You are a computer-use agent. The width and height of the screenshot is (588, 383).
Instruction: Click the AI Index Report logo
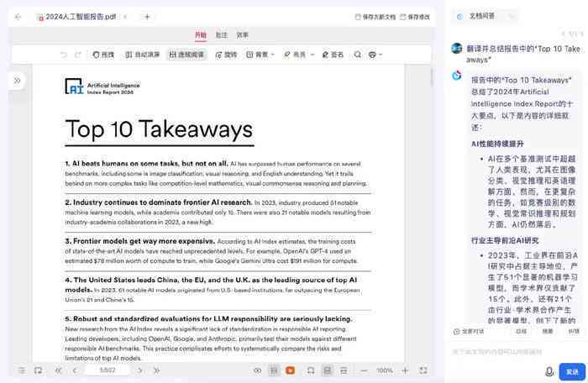[102, 87]
